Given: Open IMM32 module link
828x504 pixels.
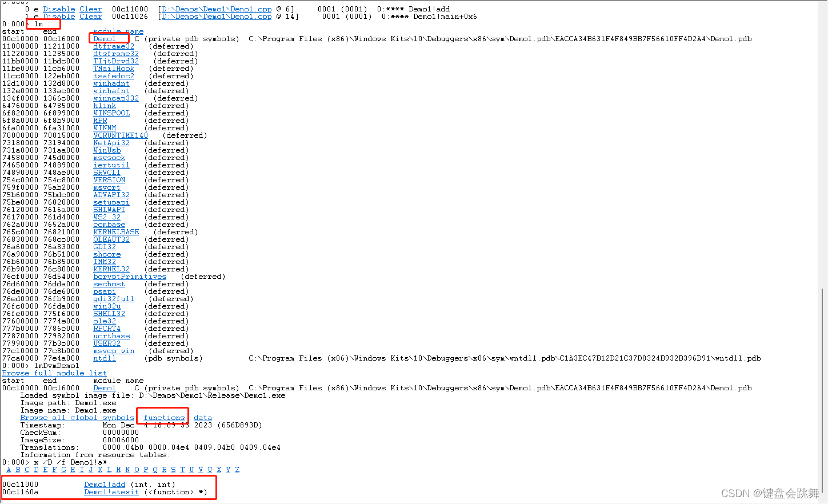Looking at the screenshot, I should (105, 262).
